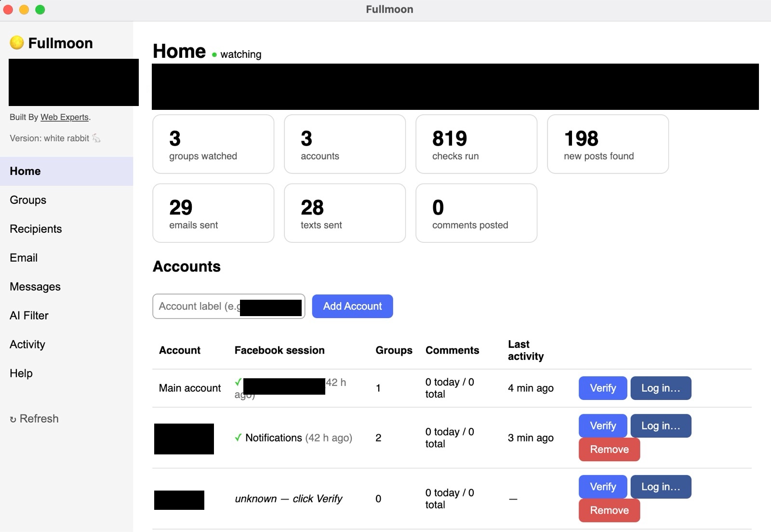Click the 'watching' status label
This screenshot has width=771, height=532.
241,54
